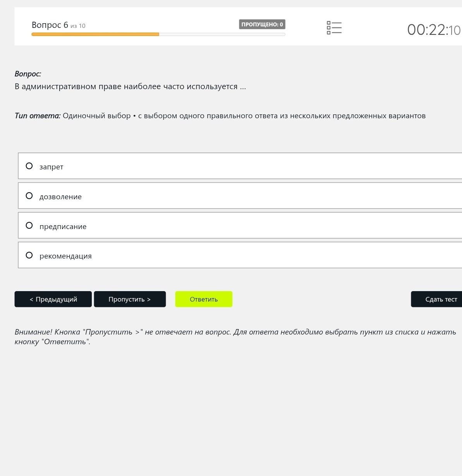
Task: Select the radio button for «запрет»
Action: [x=29, y=166]
